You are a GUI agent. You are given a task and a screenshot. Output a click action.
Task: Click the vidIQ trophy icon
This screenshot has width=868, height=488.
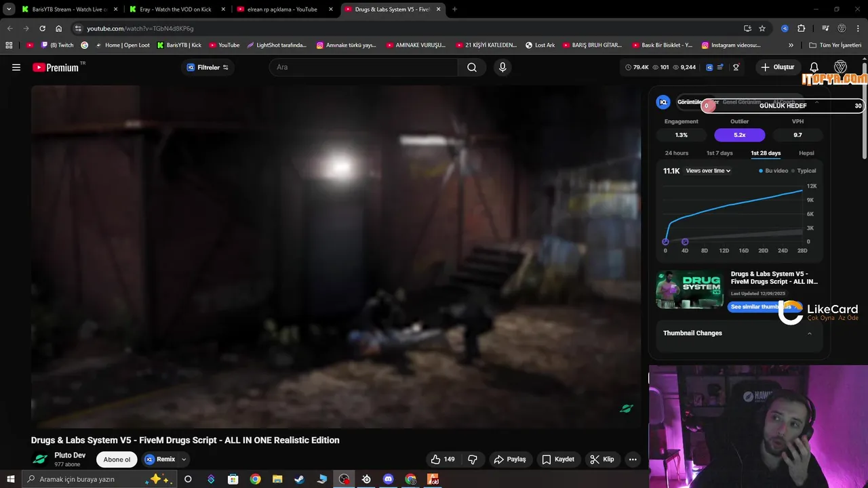coord(736,67)
